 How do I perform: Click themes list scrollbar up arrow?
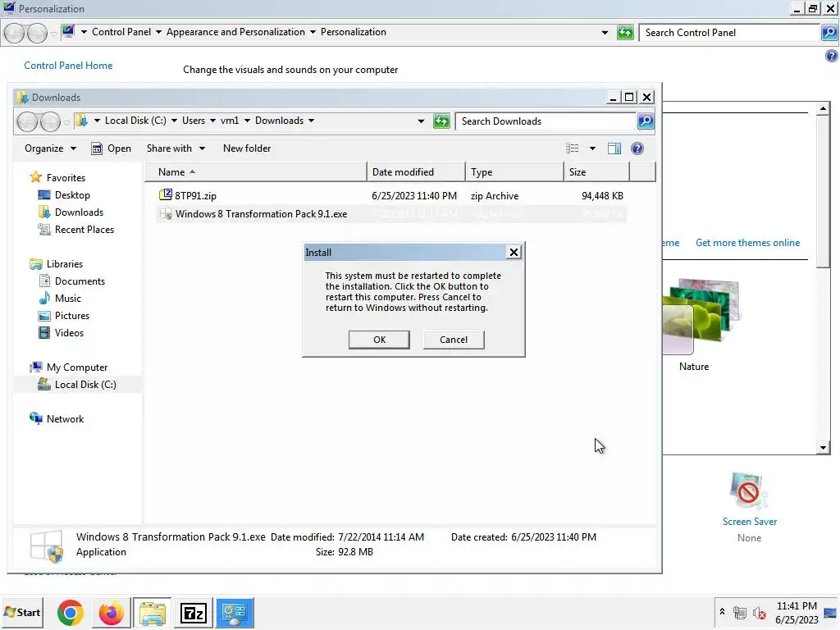824,109
